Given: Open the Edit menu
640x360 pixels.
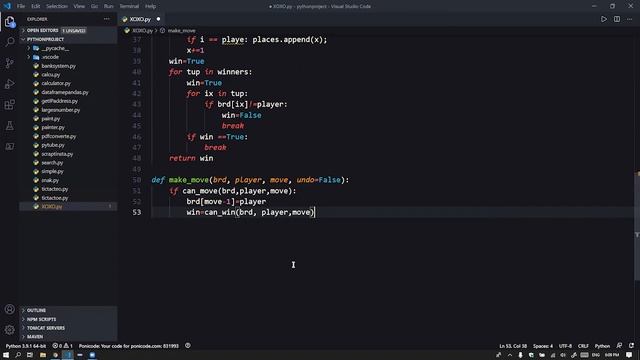Looking at the screenshot, I should (36, 6).
